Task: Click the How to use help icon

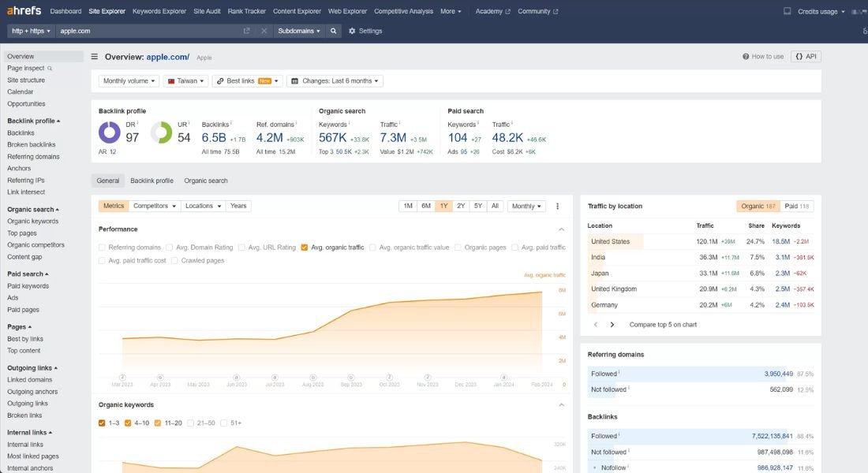Action: [744, 56]
